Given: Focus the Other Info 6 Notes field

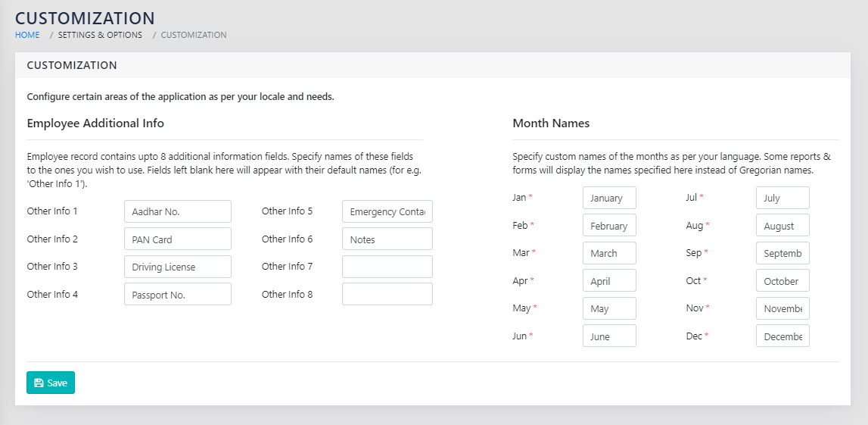Looking at the screenshot, I should 387,239.
